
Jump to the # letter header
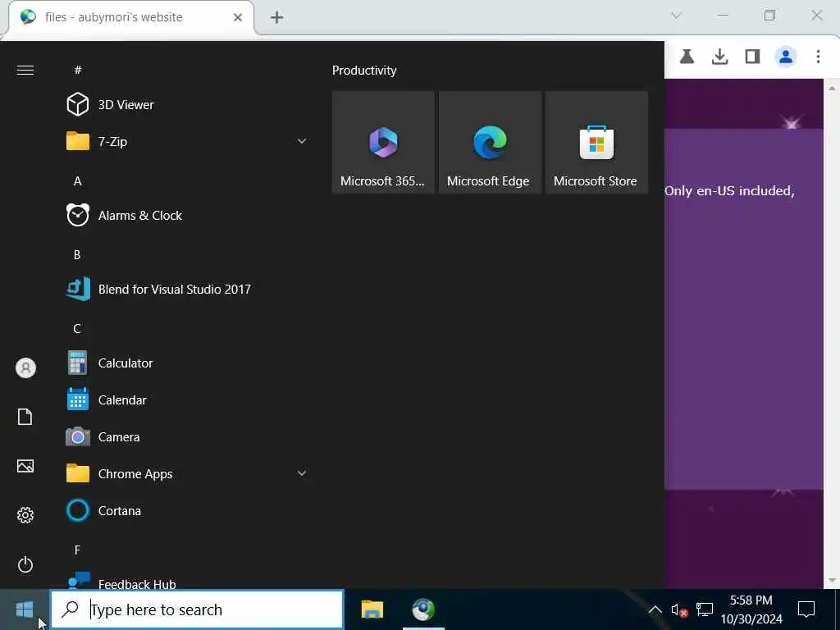[78, 70]
